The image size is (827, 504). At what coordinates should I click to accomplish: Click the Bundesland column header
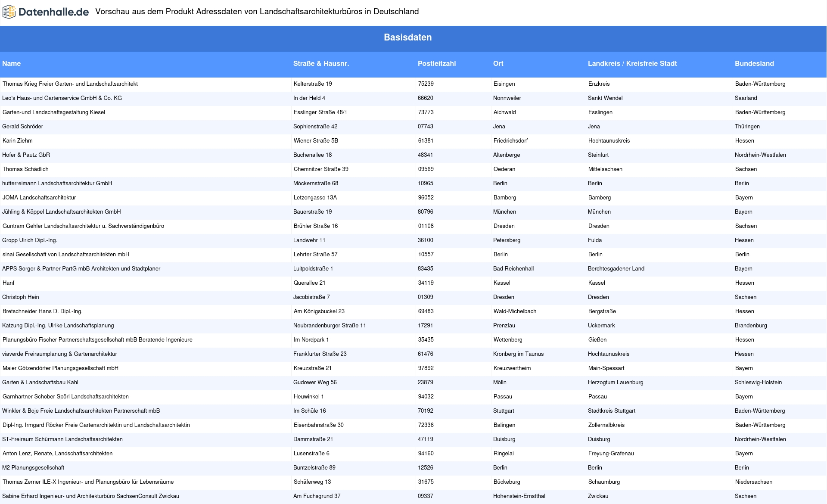click(754, 63)
